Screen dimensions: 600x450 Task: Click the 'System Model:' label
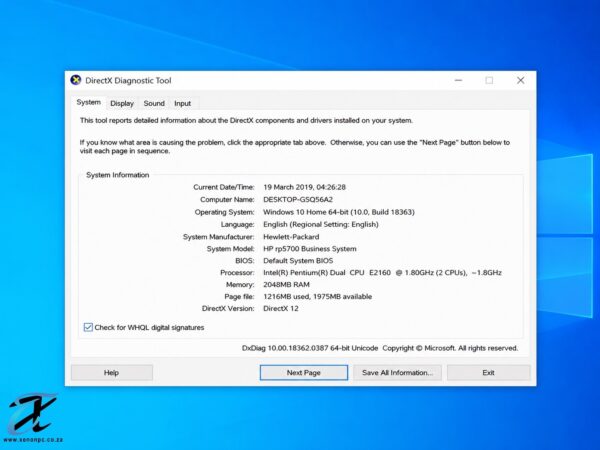coord(230,249)
